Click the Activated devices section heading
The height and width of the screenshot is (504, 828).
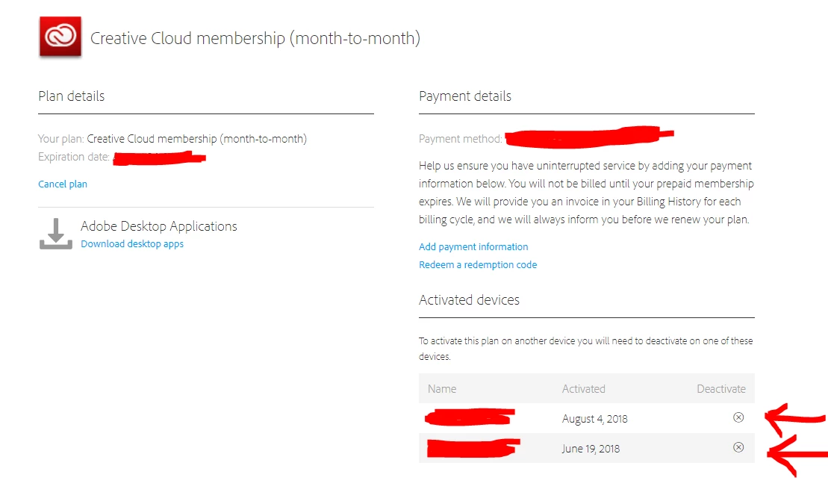pyautogui.click(x=469, y=300)
